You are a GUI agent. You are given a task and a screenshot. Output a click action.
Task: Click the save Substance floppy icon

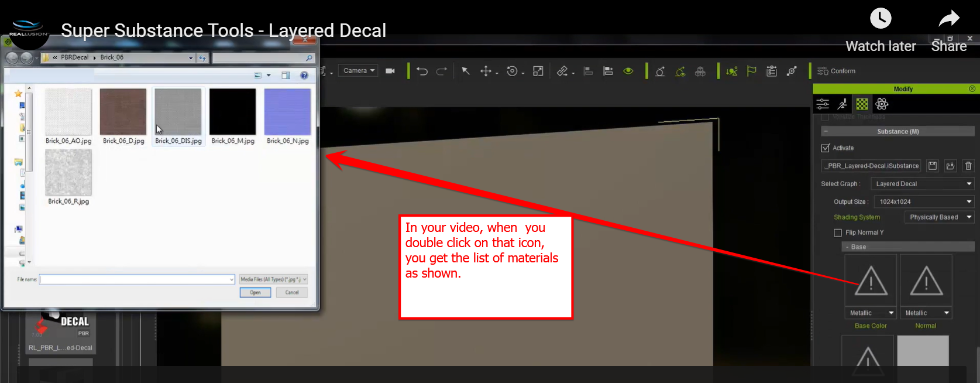click(933, 166)
